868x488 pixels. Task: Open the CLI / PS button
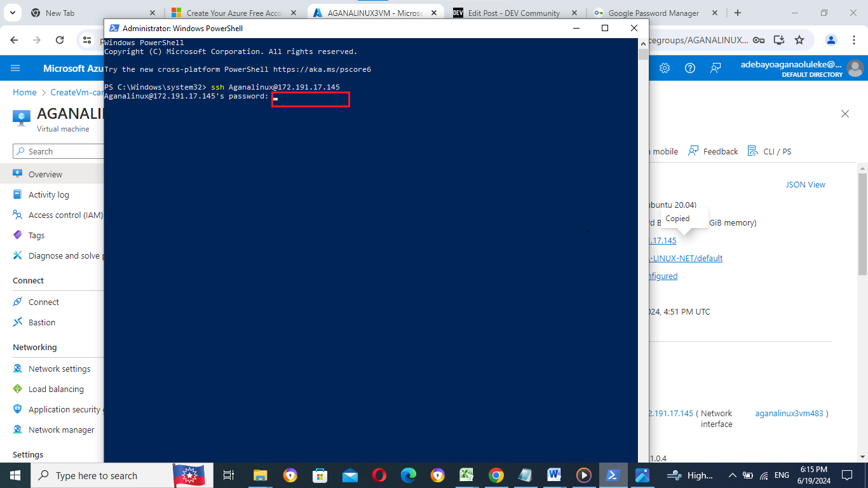(x=770, y=151)
